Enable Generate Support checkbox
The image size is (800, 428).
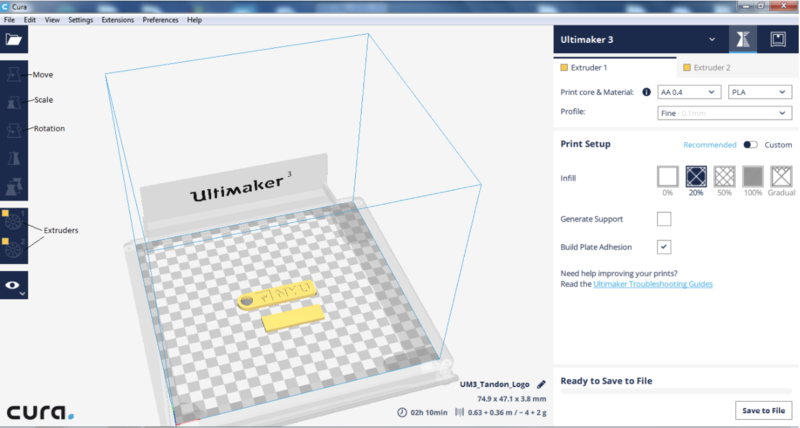click(x=664, y=219)
